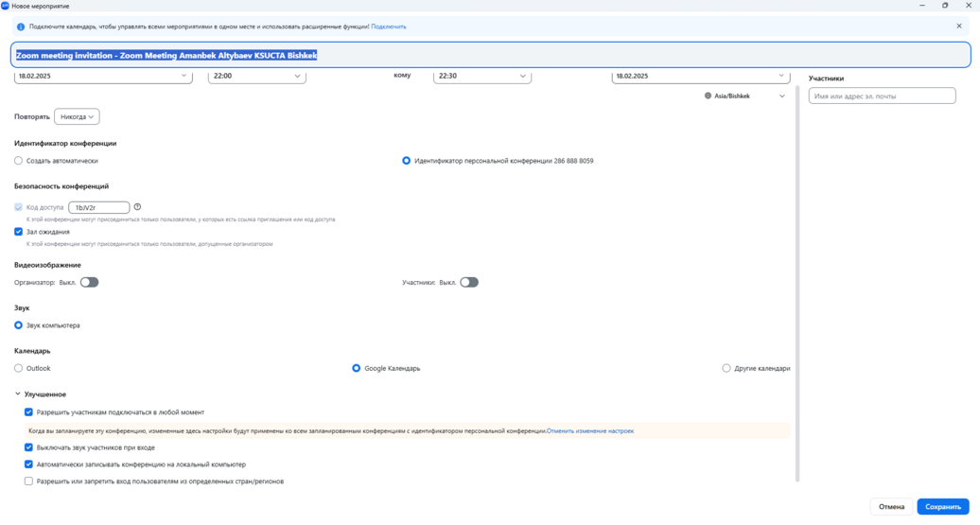Enable the participants video toggle
The height and width of the screenshot is (525, 980).
(x=469, y=282)
